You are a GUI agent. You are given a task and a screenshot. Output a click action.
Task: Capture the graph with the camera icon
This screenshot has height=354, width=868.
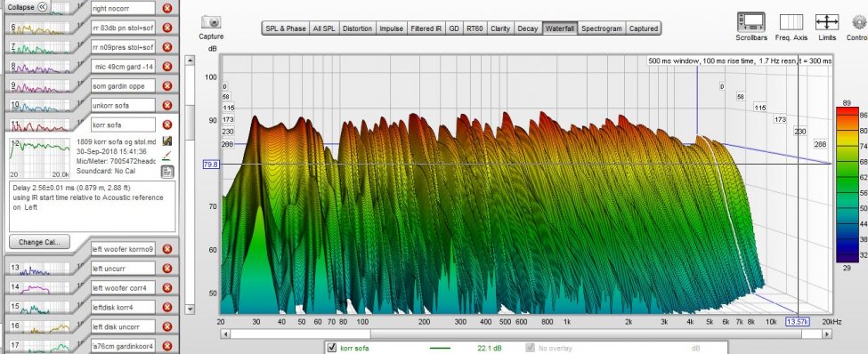(212, 22)
